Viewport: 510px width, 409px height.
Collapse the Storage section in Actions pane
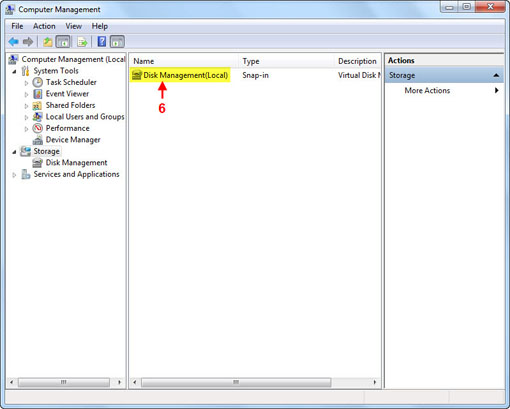pyautogui.click(x=496, y=75)
